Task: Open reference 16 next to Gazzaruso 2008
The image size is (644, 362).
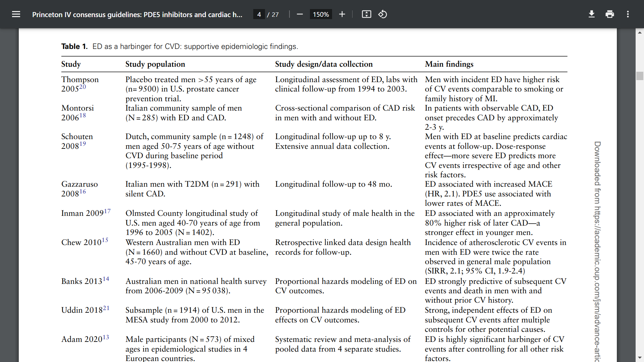Action: coord(83,191)
